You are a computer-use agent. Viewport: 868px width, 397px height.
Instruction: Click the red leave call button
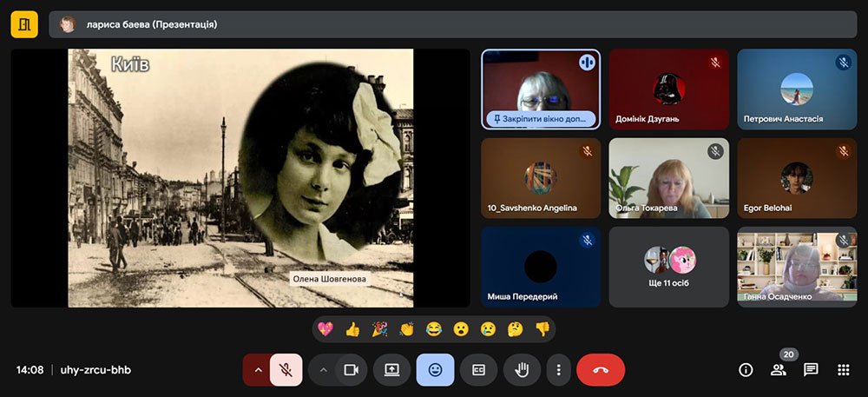tap(600, 369)
